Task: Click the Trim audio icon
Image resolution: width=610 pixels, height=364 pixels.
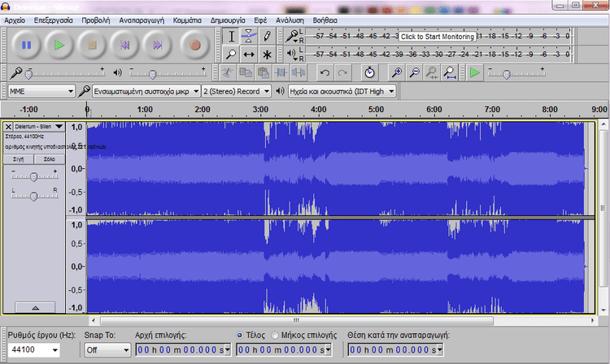Action: (281, 72)
